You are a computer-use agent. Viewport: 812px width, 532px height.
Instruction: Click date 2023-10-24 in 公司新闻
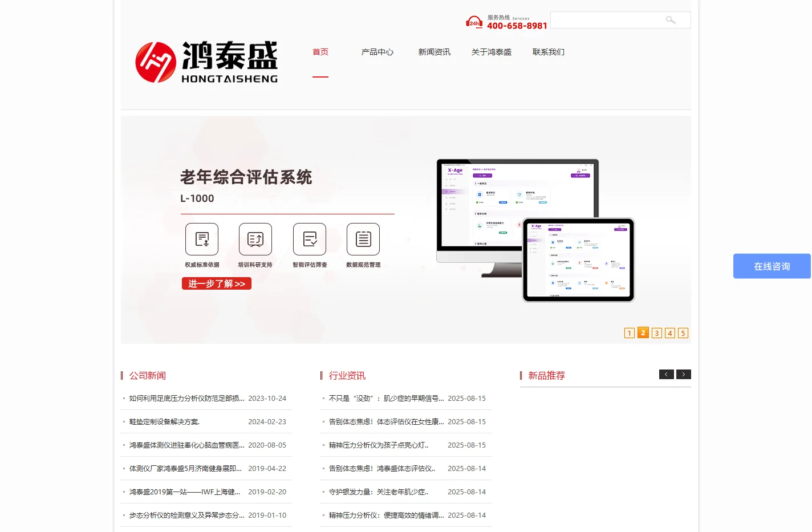tap(267, 399)
